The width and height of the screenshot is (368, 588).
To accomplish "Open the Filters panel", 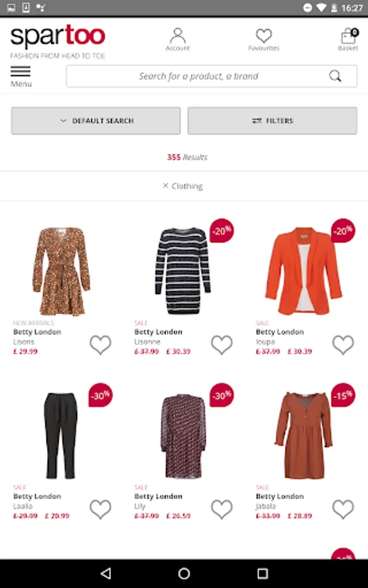I will coord(273,121).
